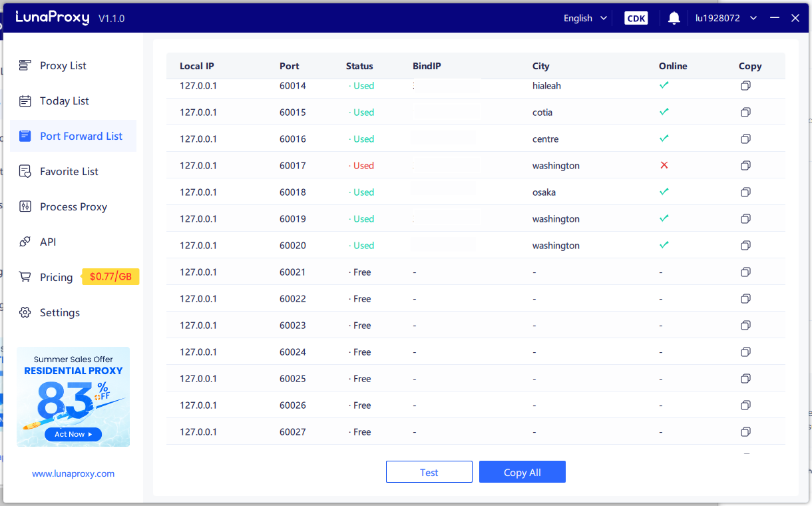Copy port 60014 using its copy icon
Image resolution: width=812 pixels, height=506 pixels.
click(x=745, y=85)
